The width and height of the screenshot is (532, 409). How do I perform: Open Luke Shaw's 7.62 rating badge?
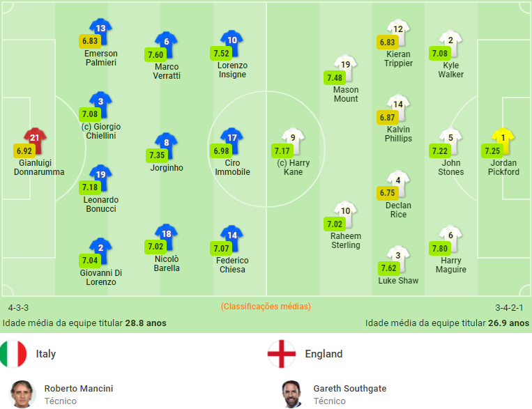coord(388,268)
